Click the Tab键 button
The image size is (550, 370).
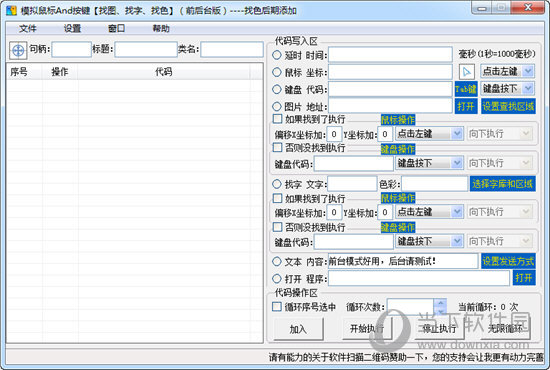click(466, 89)
